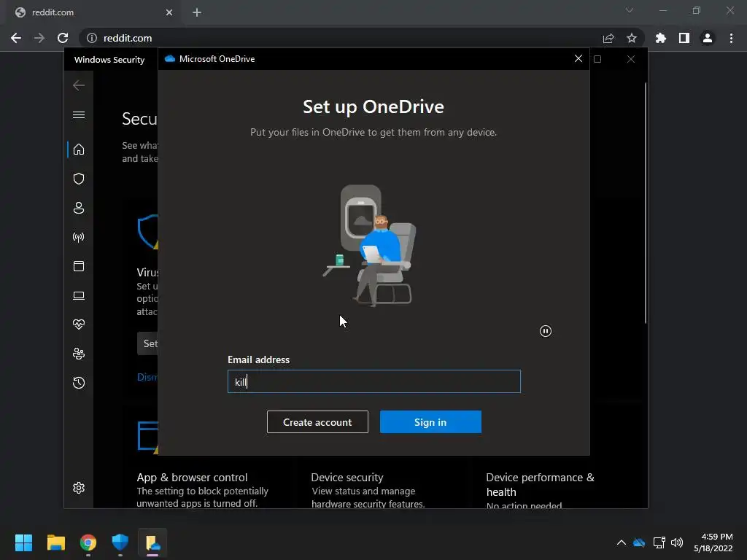Open Windows Security Home icon

[79, 149]
